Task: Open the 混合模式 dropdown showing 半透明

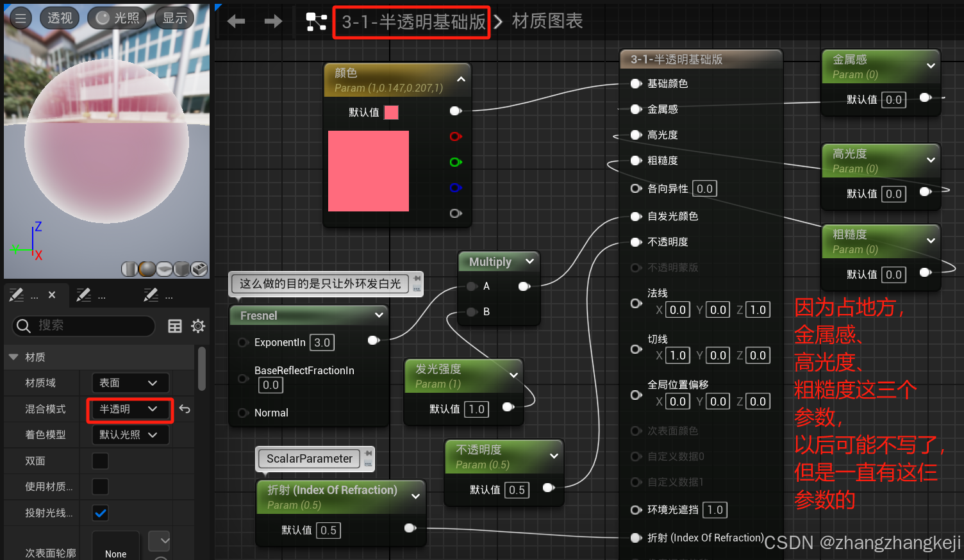Action: coord(129,409)
